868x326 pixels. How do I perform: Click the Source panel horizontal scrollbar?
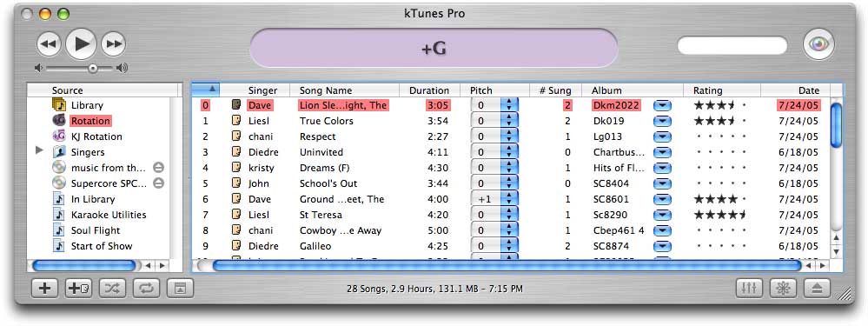coord(84,266)
